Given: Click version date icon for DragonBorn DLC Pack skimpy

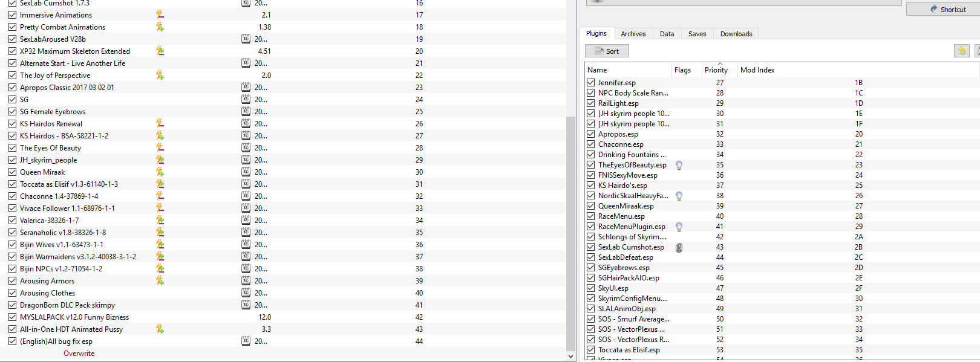Looking at the screenshot, I should [246, 305].
